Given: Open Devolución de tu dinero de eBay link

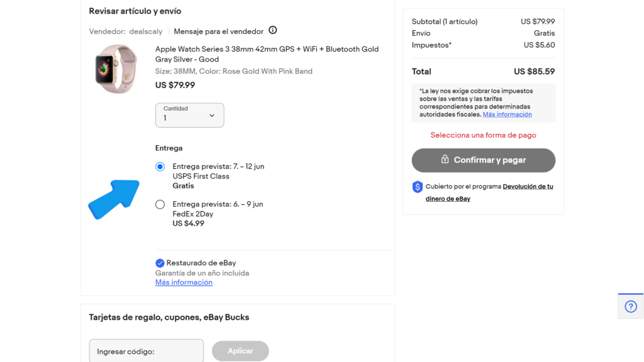Looking at the screenshot, I should tap(489, 192).
